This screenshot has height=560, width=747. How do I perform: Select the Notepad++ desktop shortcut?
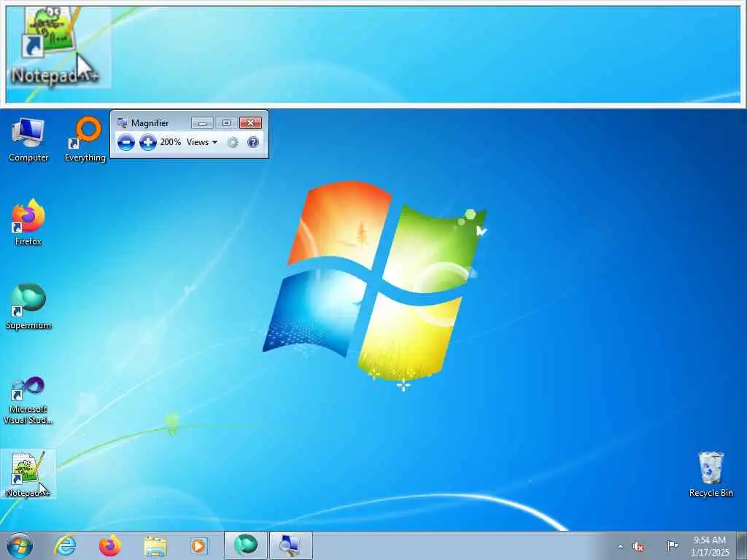(28, 474)
